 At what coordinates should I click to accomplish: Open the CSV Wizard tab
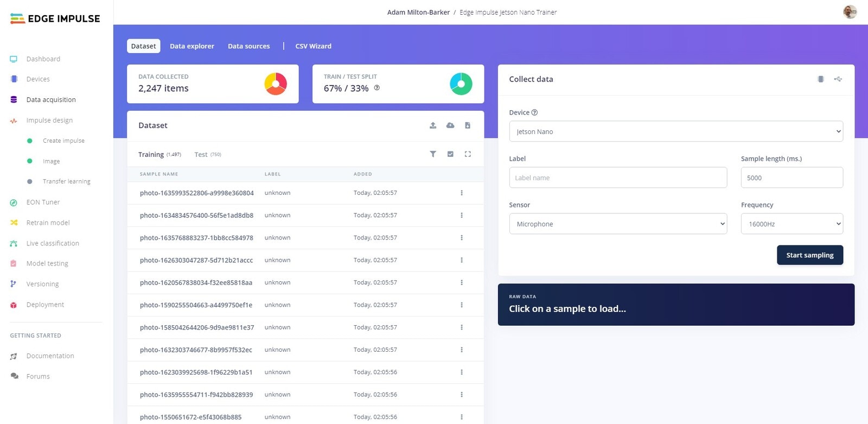pyautogui.click(x=313, y=46)
